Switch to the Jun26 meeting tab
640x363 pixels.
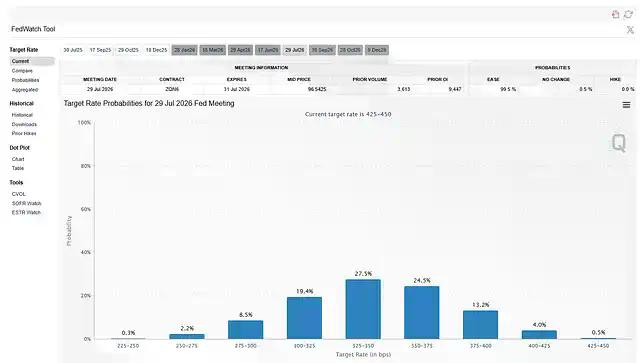(268, 50)
